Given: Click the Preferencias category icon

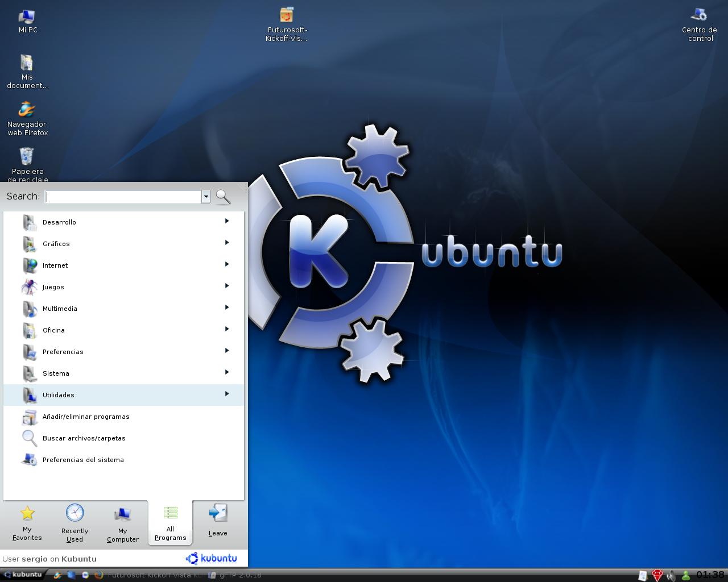Looking at the screenshot, I should pos(30,352).
